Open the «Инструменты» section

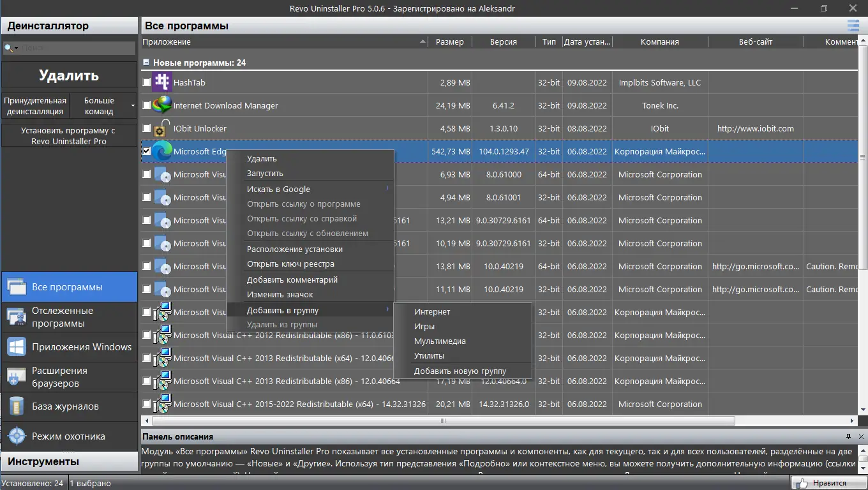click(69, 461)
